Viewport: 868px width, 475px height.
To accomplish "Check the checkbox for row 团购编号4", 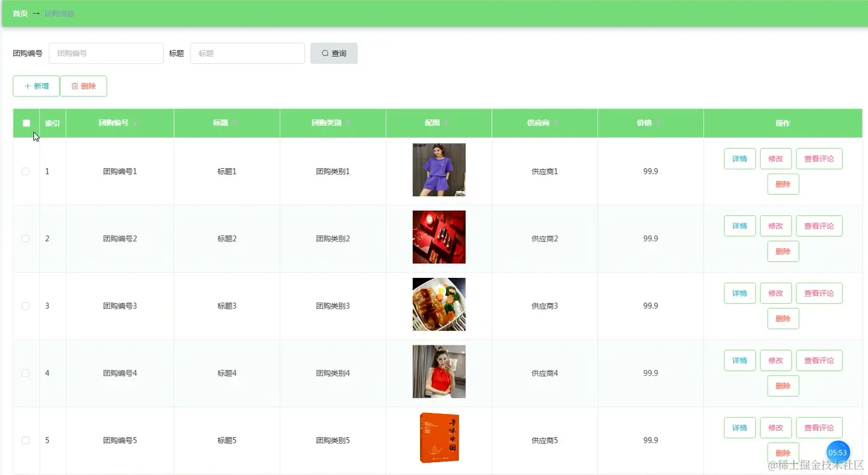I will pos(25,373).
